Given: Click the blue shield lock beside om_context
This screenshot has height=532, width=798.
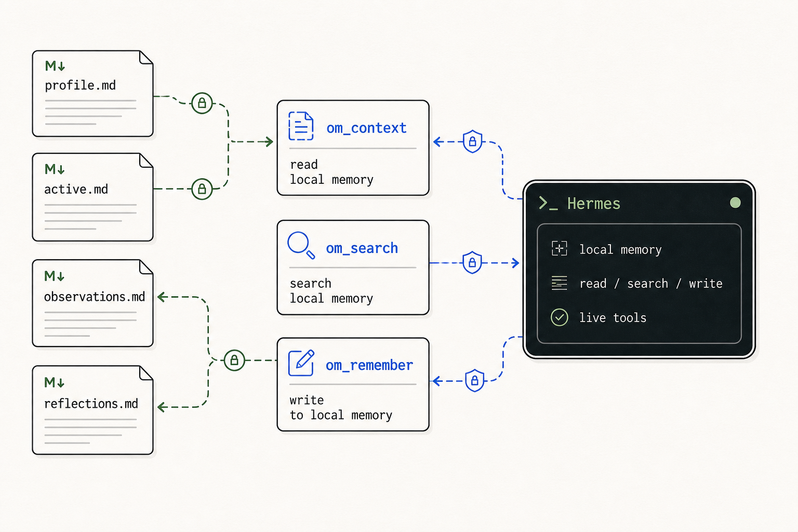Looking at the screenshot, I should pos(473,141).
